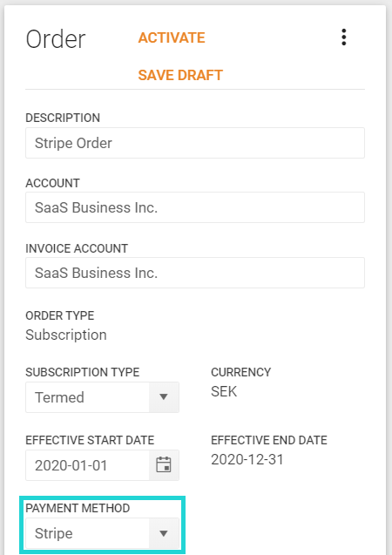Click the Order heading title

coord(56,39)
